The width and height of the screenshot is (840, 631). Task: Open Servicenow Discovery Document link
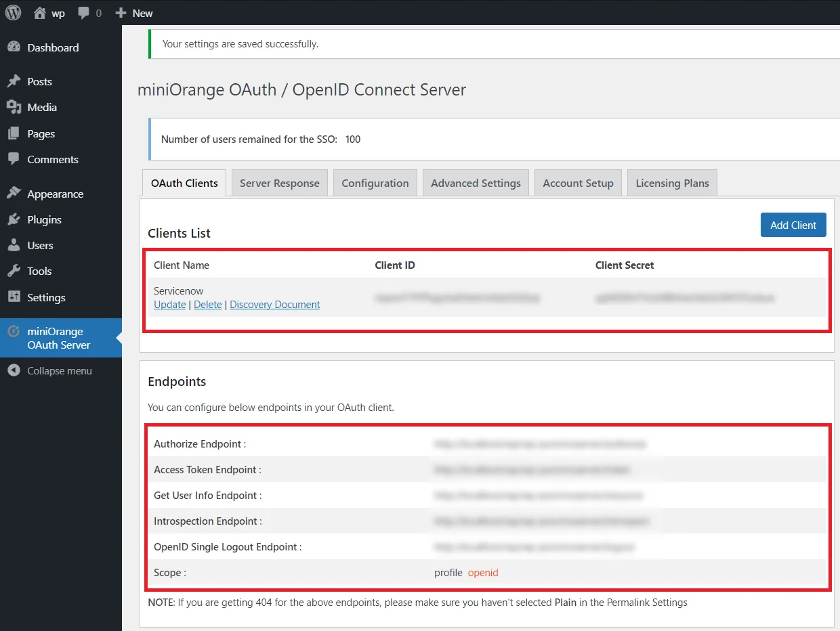(275, 305)
